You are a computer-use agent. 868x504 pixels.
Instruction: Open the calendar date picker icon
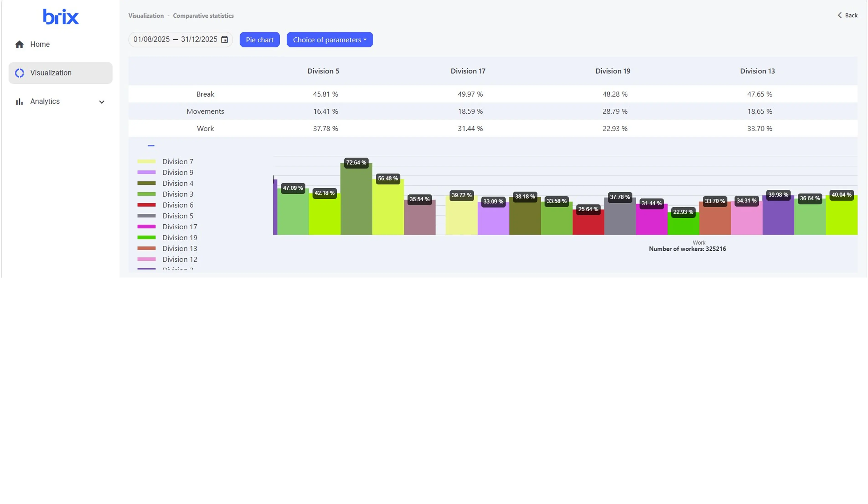point(225,40)
